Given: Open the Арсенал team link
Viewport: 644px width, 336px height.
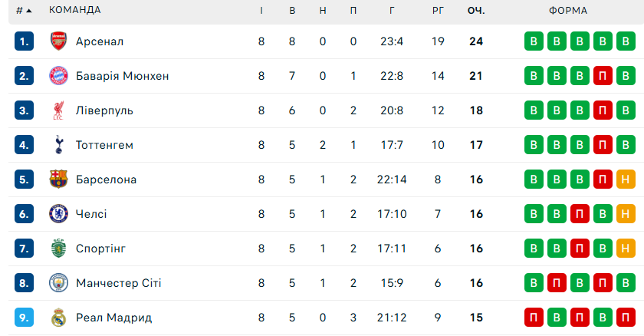Looking at the screenshot, I should coord(100,41).
